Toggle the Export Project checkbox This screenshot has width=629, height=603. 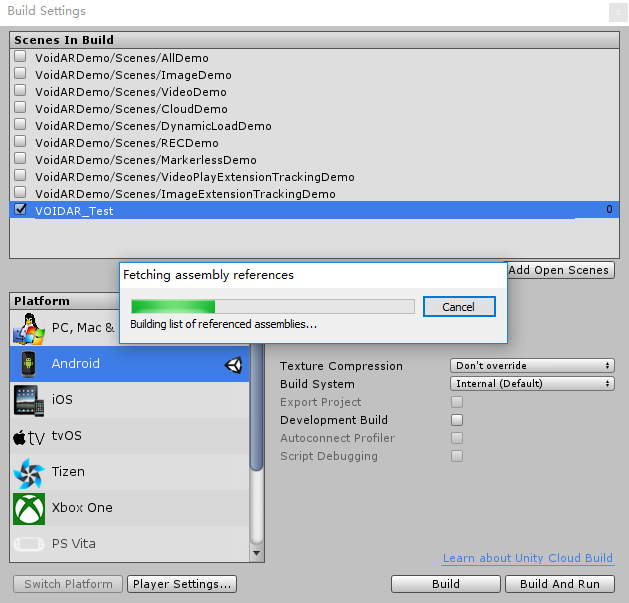[457, 402]
